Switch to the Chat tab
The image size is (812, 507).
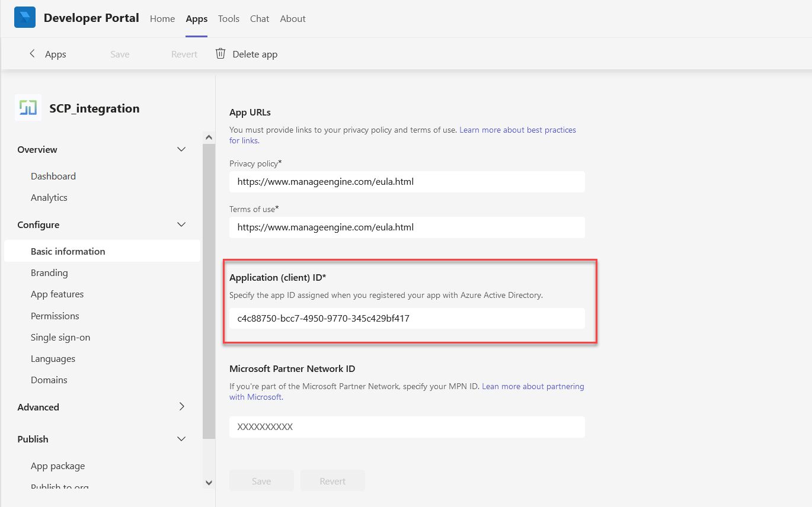(260, 19)
